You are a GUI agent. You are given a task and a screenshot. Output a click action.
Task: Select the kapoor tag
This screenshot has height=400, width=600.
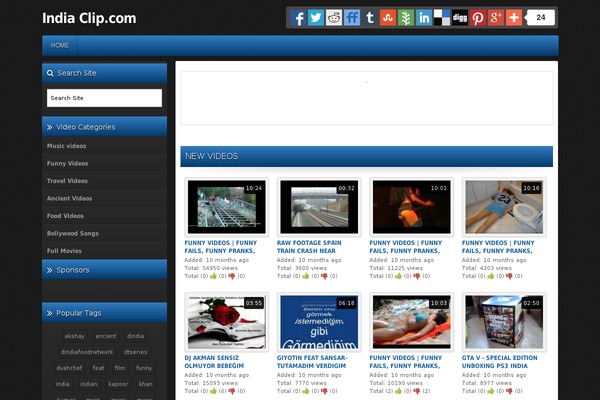118,384
